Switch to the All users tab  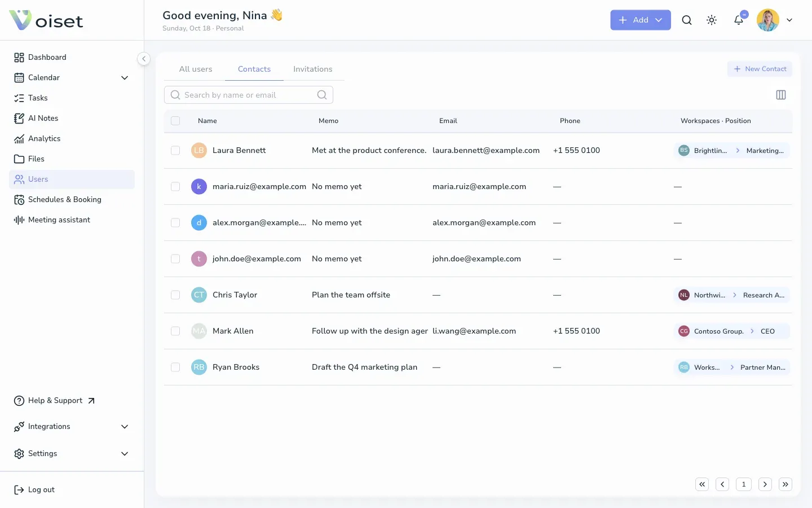pos(196,69)
